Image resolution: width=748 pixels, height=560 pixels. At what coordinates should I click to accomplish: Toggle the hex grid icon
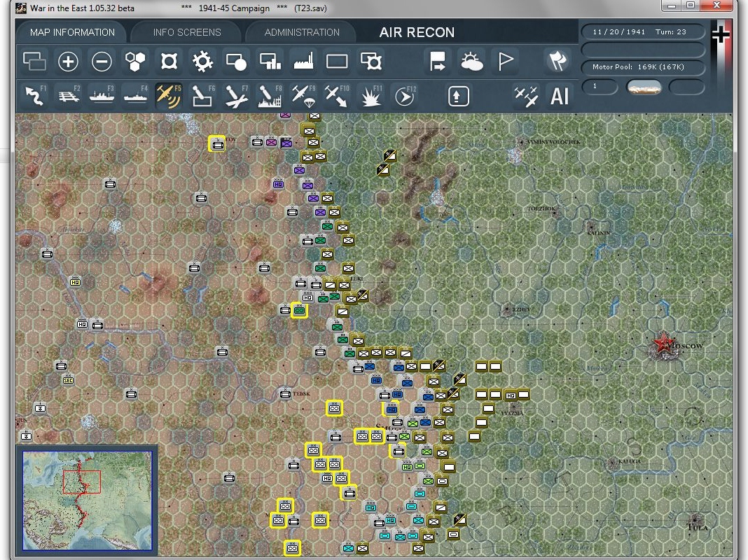[x=135, y=62]
